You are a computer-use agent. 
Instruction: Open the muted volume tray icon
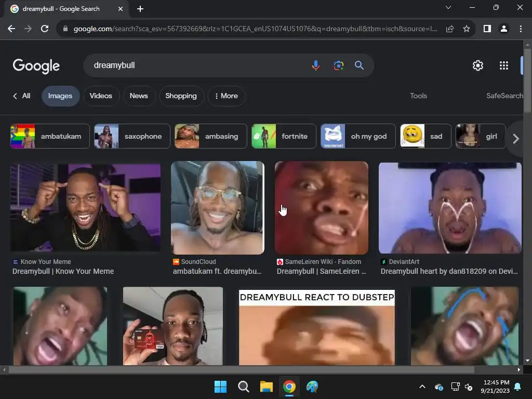(469, 387)
